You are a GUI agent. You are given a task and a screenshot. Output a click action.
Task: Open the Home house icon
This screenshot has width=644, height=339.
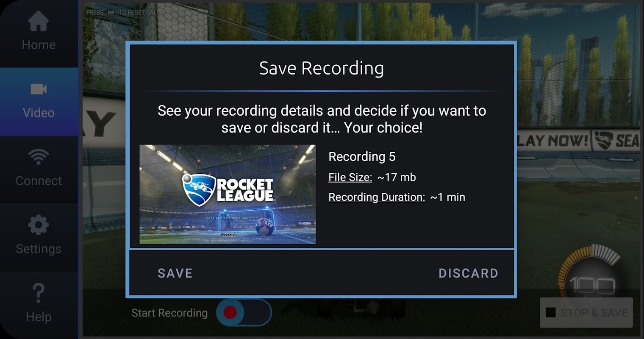[x=39, y=21]
